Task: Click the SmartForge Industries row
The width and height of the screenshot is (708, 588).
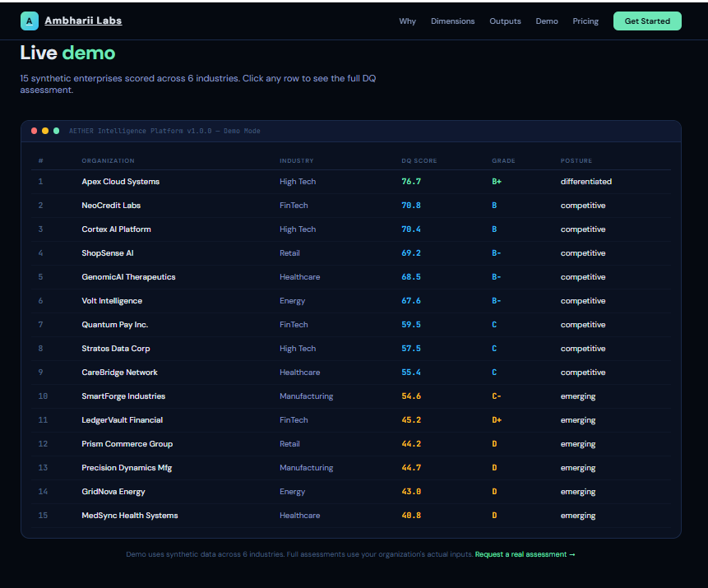Action: (x=123, y=396)
